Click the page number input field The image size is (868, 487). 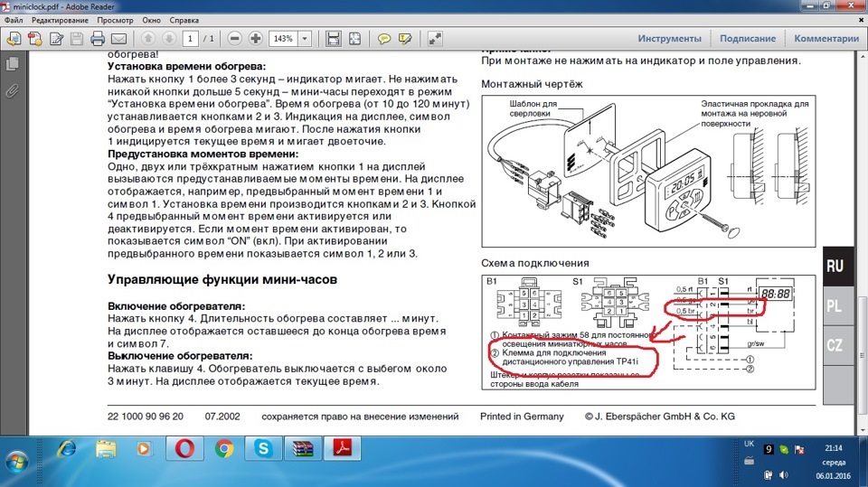pyautogui.click(x=190, y=39)
